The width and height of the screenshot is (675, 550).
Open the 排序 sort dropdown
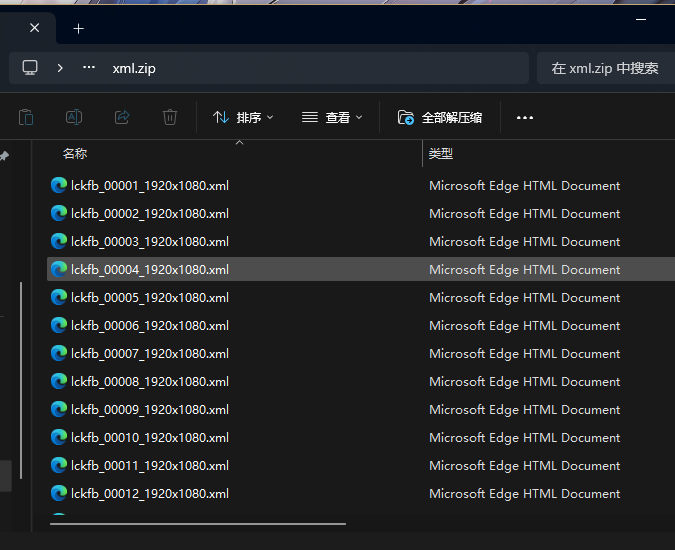243,117
